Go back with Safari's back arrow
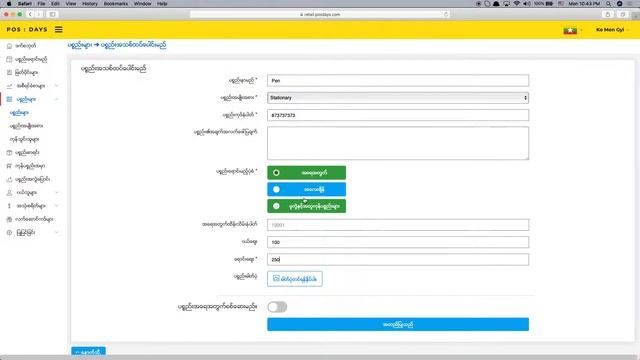This screenshot has height=360, width=640. 30,14
